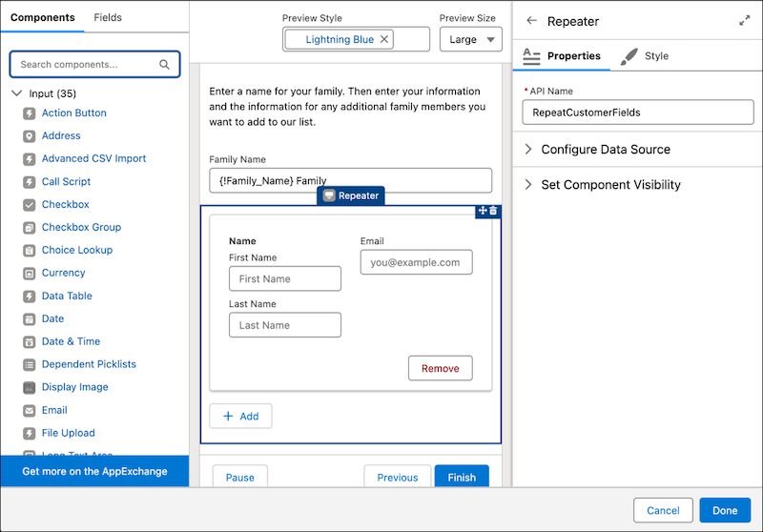Open Get more on the AppExchange link
Viewport: 763px width, 532px height.
94,472
